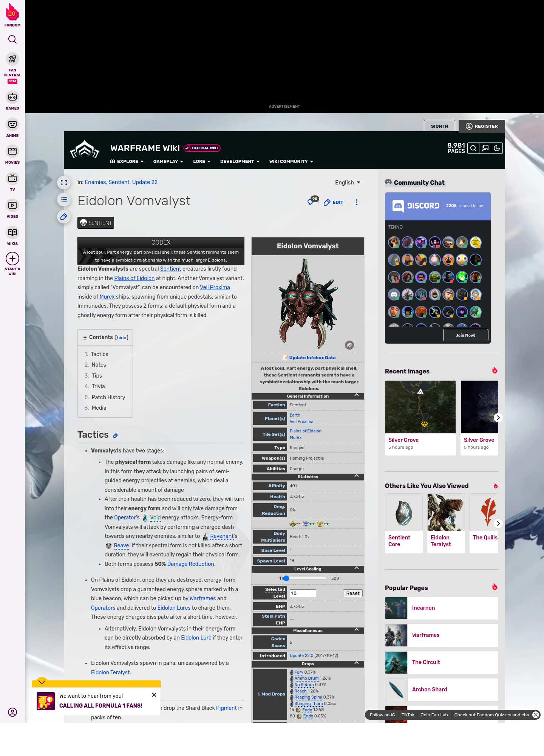Collapse the Level Scaling section
The image size is (544, 756).
pos(357,568)
